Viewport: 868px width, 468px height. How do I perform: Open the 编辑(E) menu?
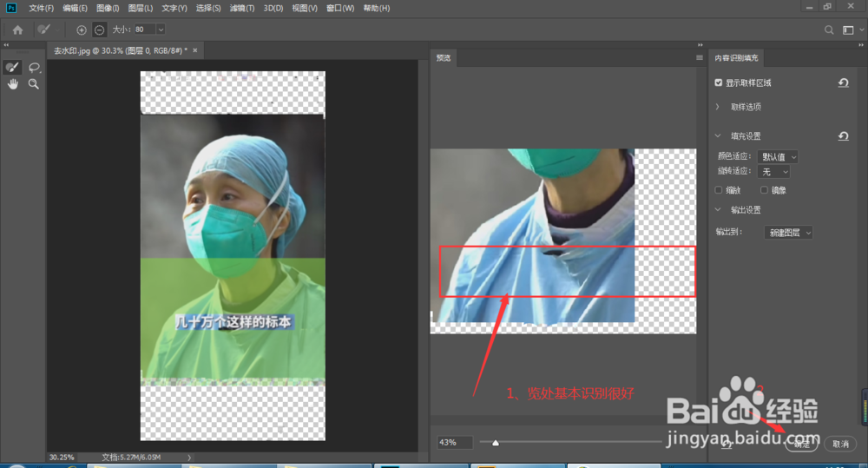coord(75,8)
